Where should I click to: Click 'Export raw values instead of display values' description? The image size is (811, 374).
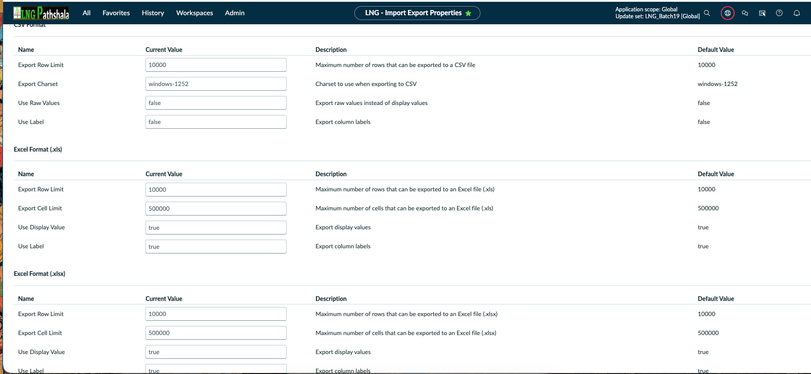pyautogui.click(x=371, y=103)
